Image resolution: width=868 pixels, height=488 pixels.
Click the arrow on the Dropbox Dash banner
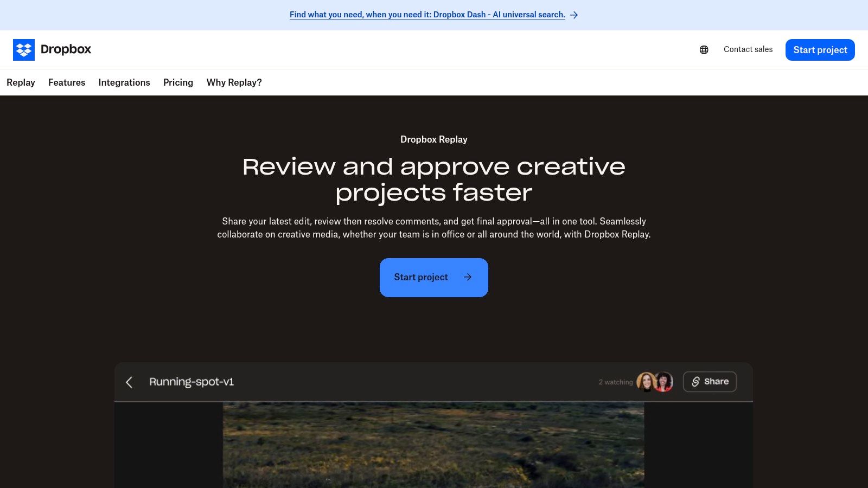click(x=573, y=15)
